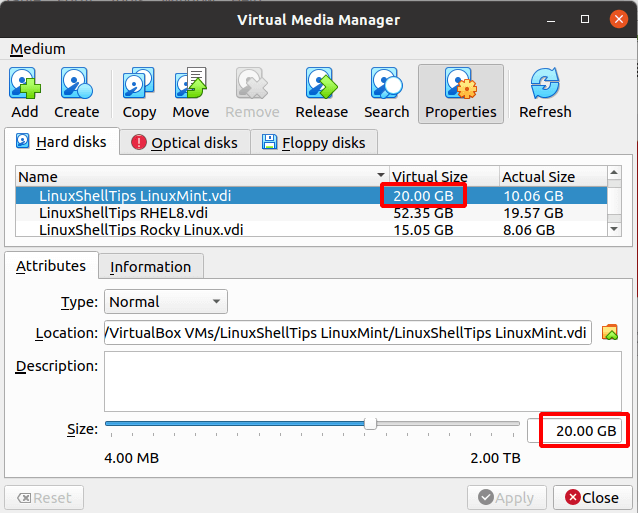638x513 pixels.
Task: Click the Size slider handle
Action: pos(370,423)
